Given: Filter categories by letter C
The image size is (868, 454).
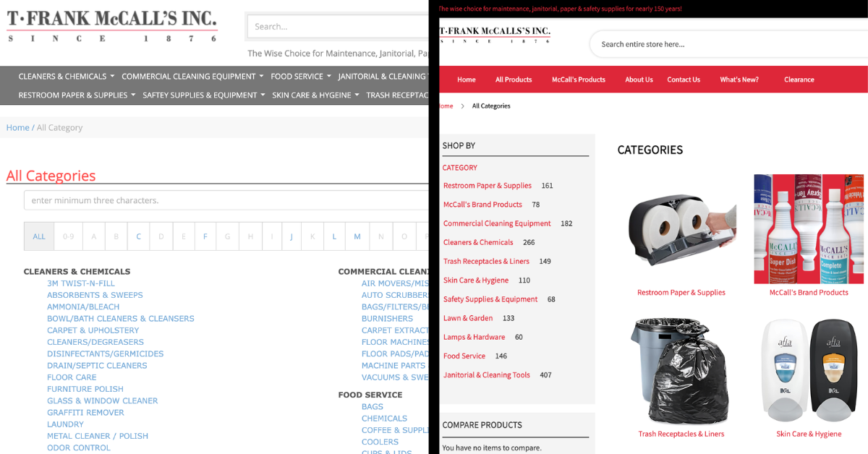Looking at the screenshot, I should tap(139, 236).
